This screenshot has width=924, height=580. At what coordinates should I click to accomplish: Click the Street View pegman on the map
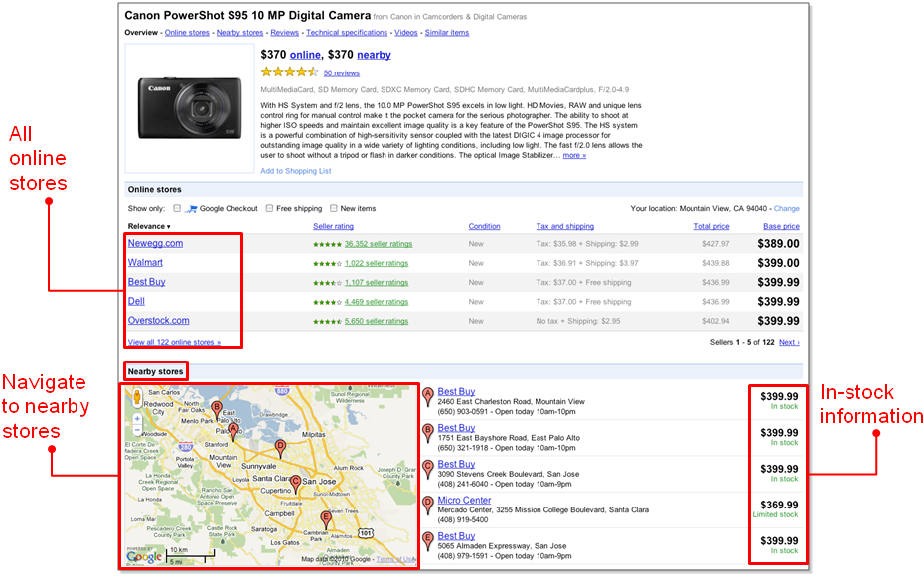click(x=137, y=397)
